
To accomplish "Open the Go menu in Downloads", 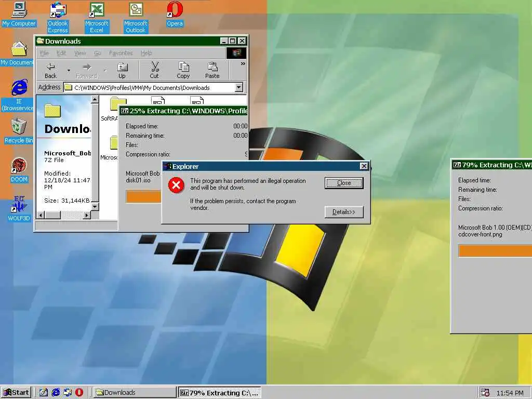I will [x=97, y=53].
